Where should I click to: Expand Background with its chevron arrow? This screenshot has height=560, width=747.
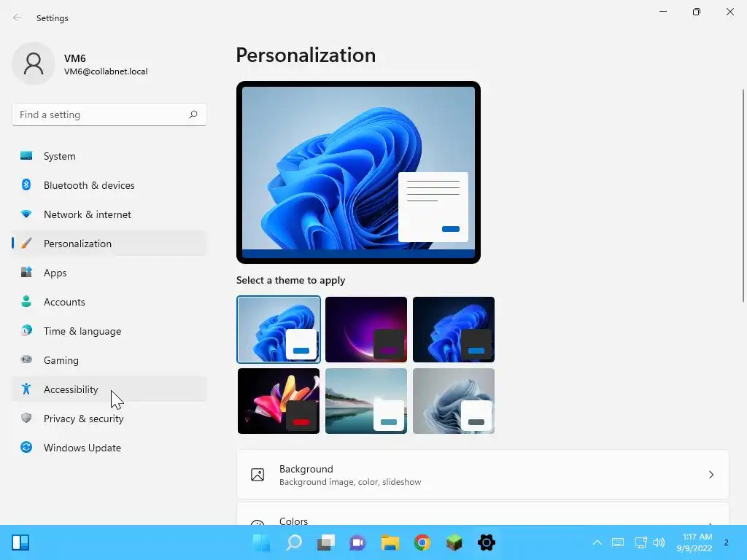coord(711,475)
